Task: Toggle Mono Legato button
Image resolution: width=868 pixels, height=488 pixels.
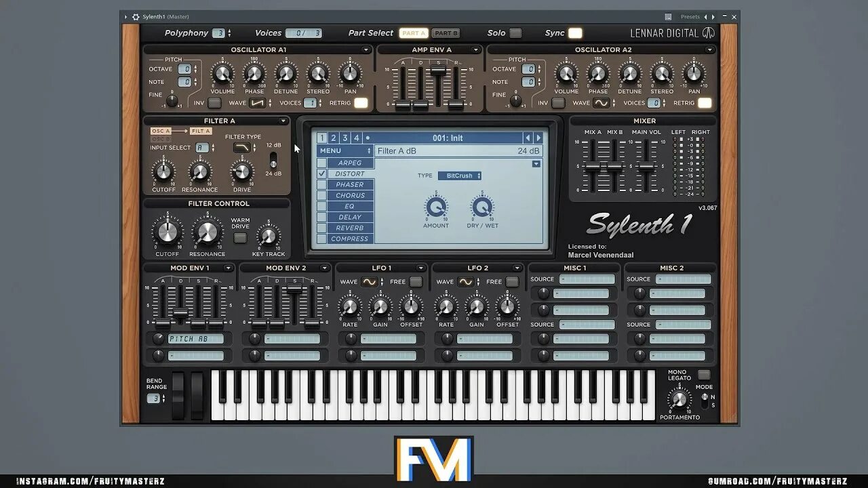Action: click(704, 375)
